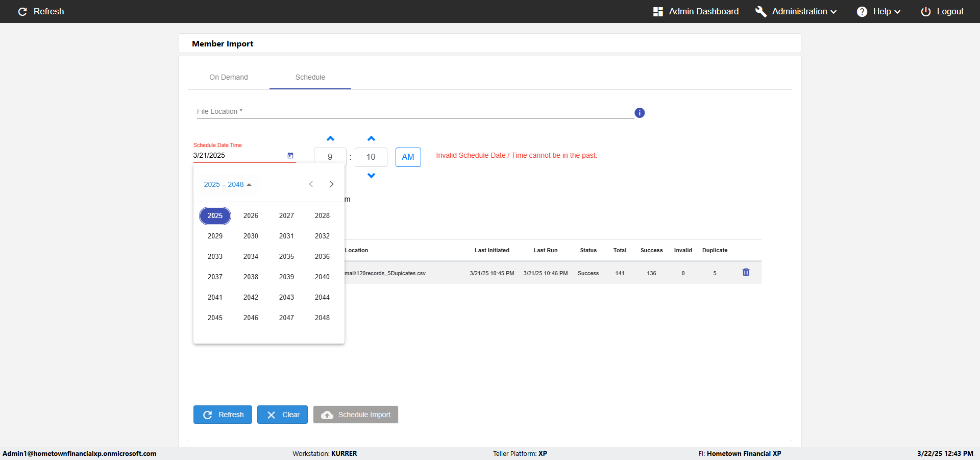
Task: Focus the File Location input field
Action: coord(415,112)
